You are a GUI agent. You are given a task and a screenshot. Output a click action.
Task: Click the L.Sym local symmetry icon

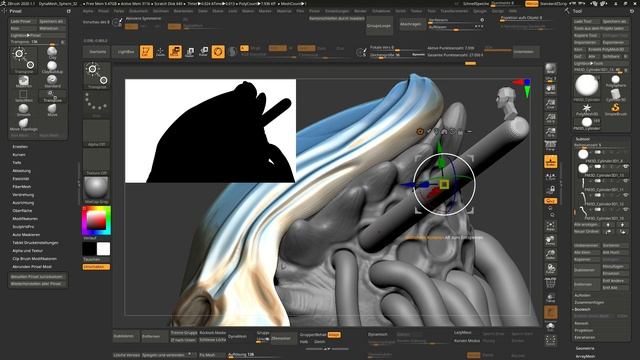pyautogui.click(x=551, y=177)
